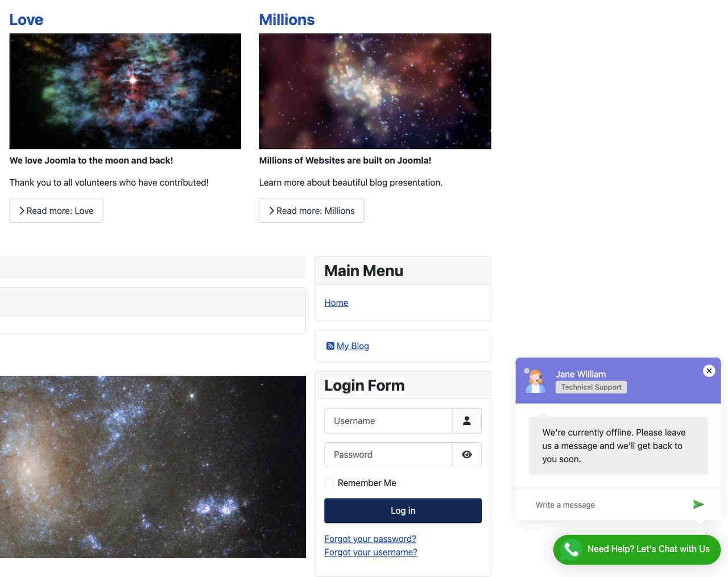The width and height of the screenshot is (728, 577).
Task: Close the Jane William chat popup
Action: click(709, 371)
